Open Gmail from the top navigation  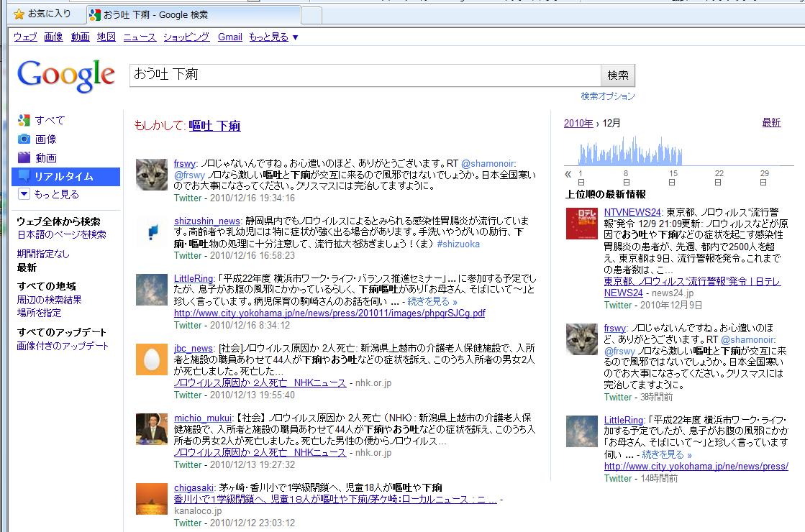[230, 37]
